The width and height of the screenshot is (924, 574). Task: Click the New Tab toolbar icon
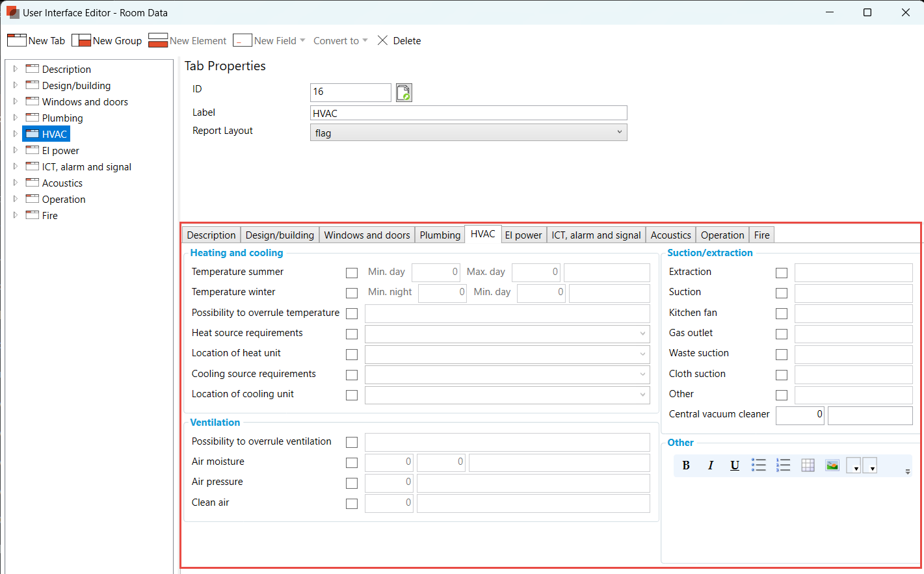coord(16,40)
